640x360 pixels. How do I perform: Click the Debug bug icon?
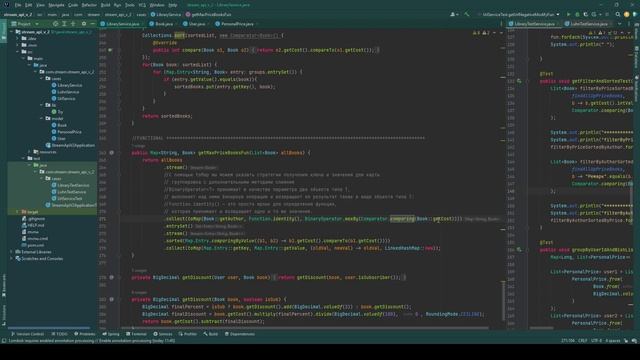(577, 14)
